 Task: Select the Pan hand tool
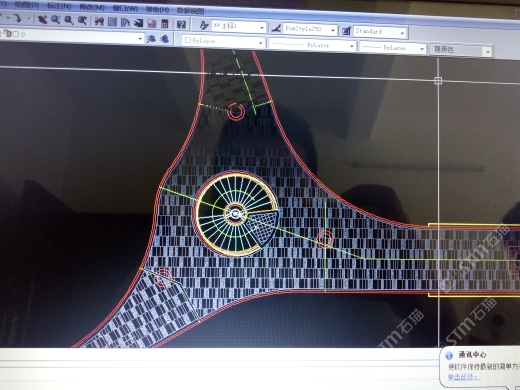click(x=42, y=20)
